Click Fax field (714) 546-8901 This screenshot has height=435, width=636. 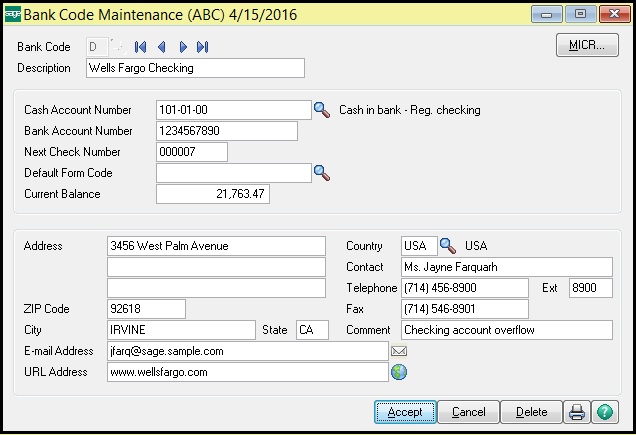pyautogui.click(x=465, y=309)
